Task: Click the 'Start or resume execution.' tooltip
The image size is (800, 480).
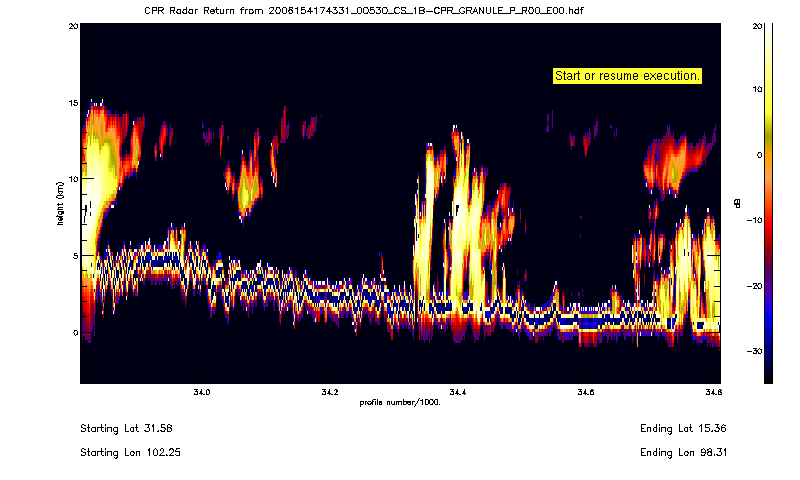Action: pos(627,76)
